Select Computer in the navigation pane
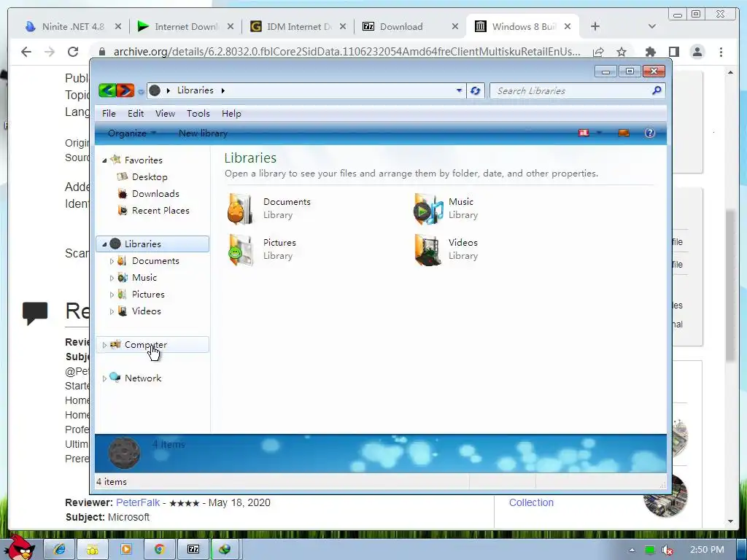The height and width of the screenshot is (560, 747). click(152, 344)
